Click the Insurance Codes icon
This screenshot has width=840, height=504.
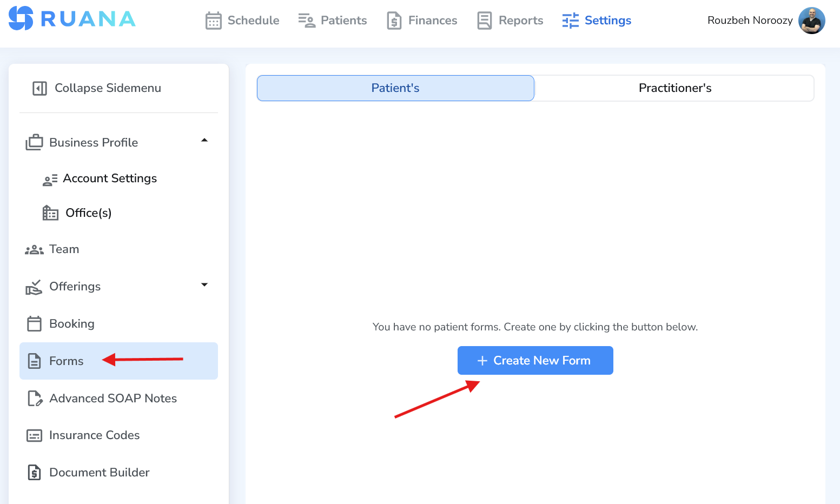tap(35, 435)
